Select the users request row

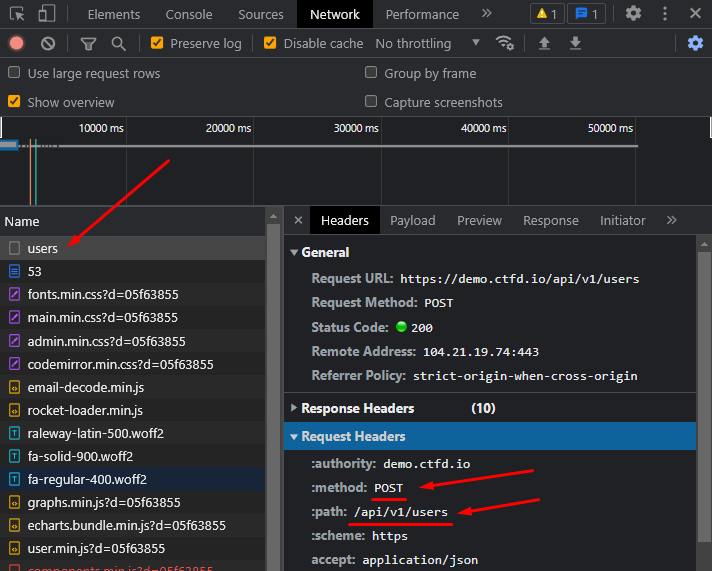tap(43, 248)
